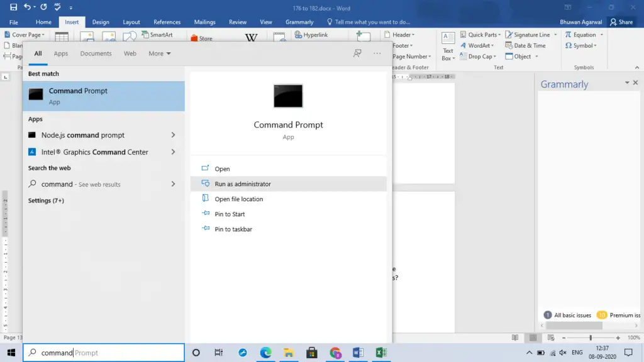Click the search feedback icon

pos(357,53)
